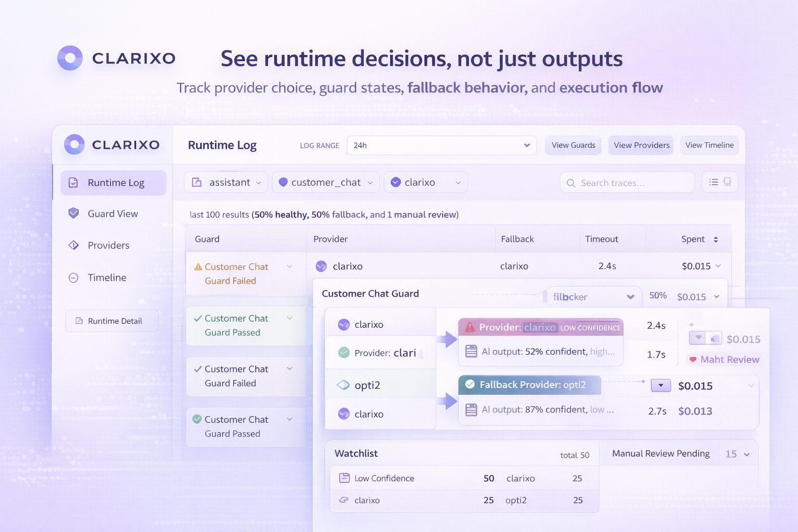Click View Timeline button

tap(709, 145)
